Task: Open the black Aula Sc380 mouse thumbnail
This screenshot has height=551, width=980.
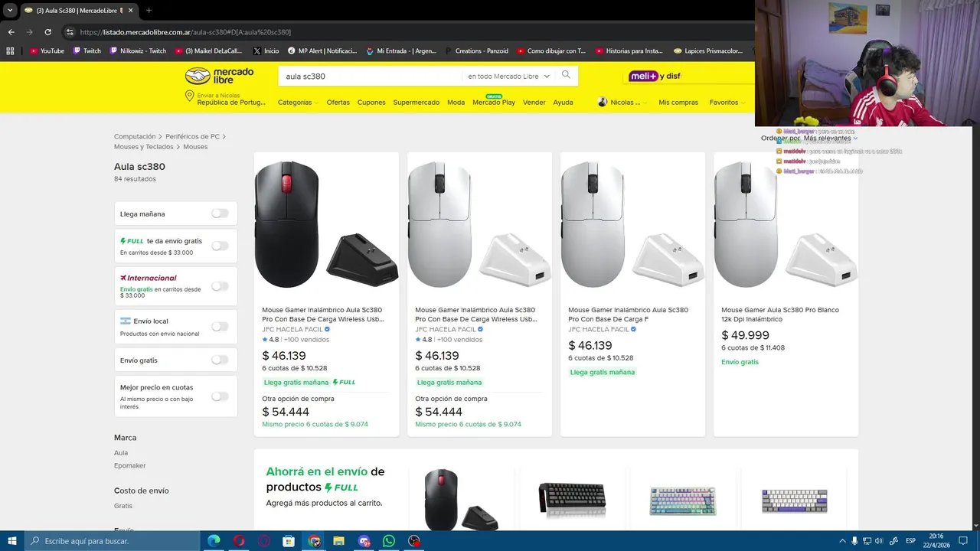Action: 326,223
